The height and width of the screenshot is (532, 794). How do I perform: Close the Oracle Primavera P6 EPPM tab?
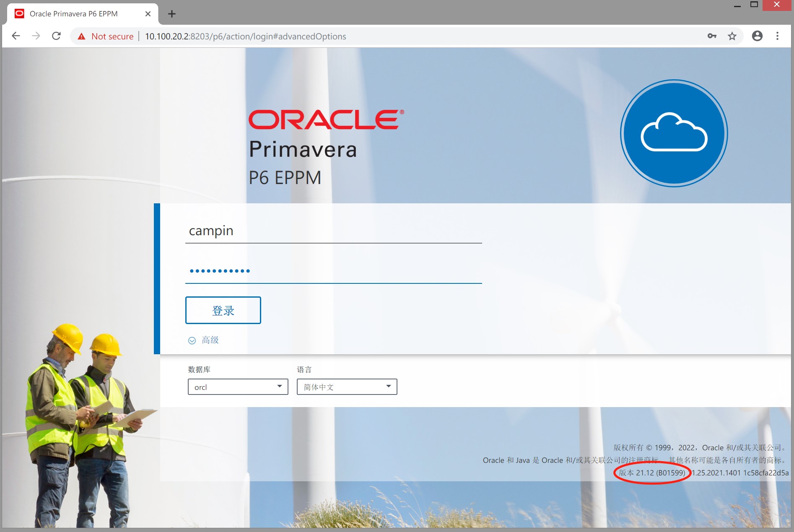tap(148, 14)
